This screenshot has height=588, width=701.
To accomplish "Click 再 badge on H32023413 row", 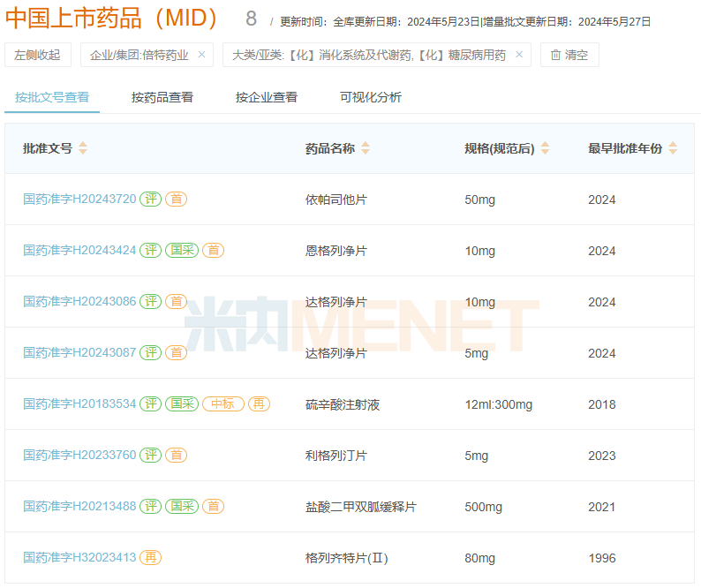I will coord(151,558).
